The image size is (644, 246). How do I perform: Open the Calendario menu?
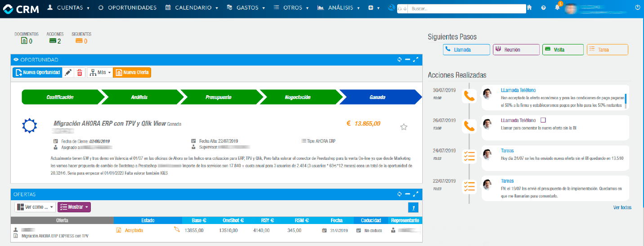[192, 8]
